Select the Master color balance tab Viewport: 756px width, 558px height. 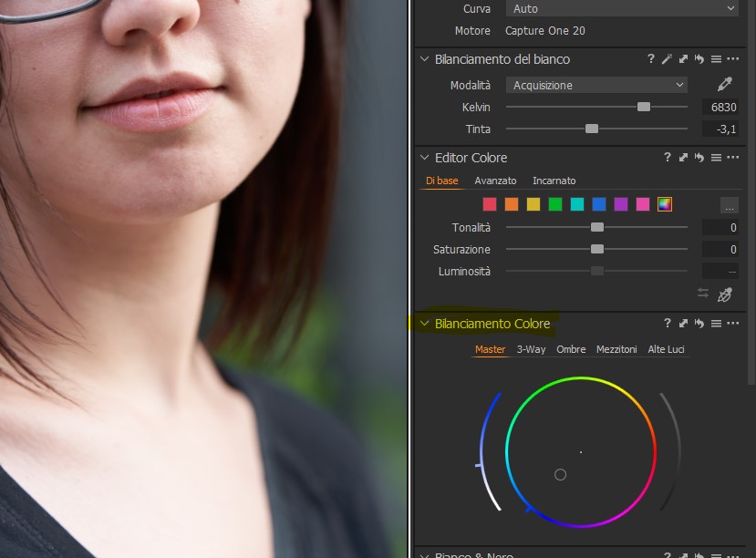click(490, 349)
